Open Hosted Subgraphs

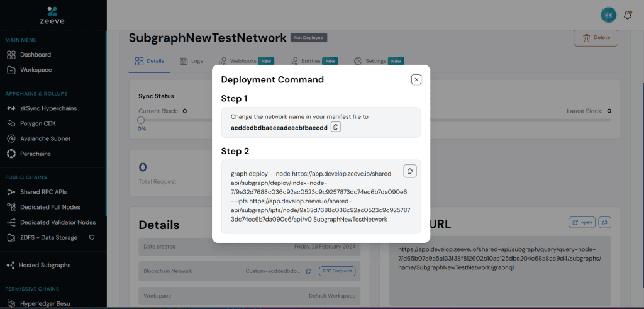click(x=45, y=266)
